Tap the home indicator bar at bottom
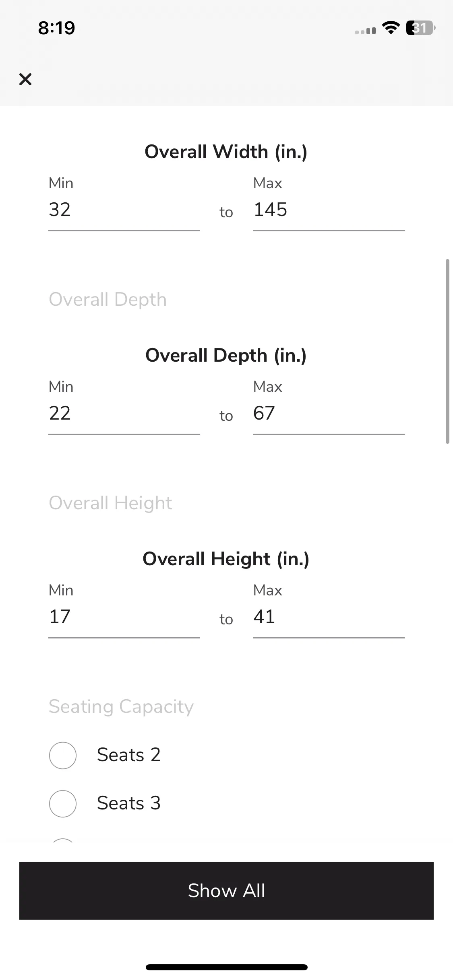The width and height of the screenshot is (453, 980). click(x=226, y=967)
